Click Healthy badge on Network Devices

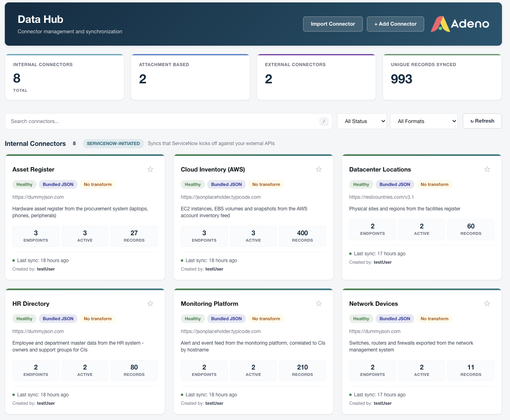pos(361,319)
